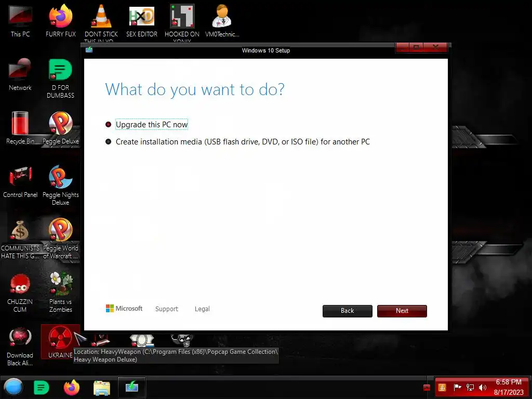This screenshot has width=532, height=399.
Task: Open File Explorer from the taskbar
Action: pyautogui.click(x=102, y=388)
